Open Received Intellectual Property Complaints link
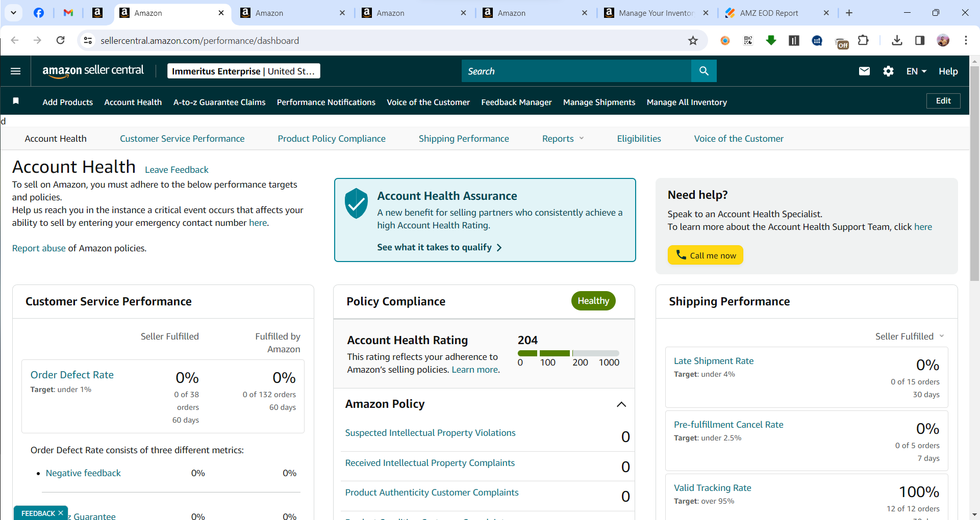The image size is (980, 520). point(430,463)
